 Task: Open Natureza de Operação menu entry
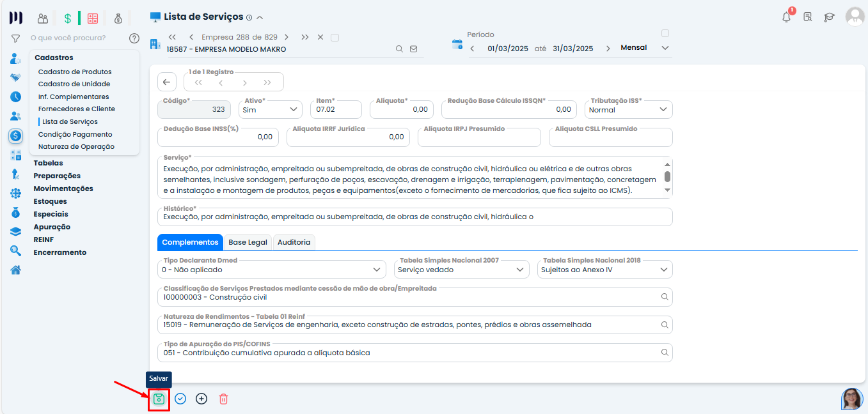[76, 146]
